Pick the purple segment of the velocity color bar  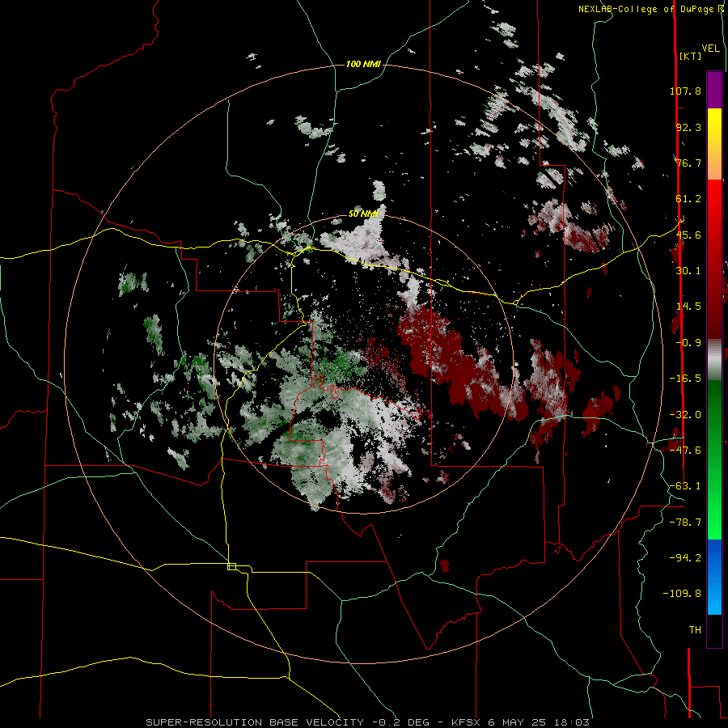tap(714, 90)
